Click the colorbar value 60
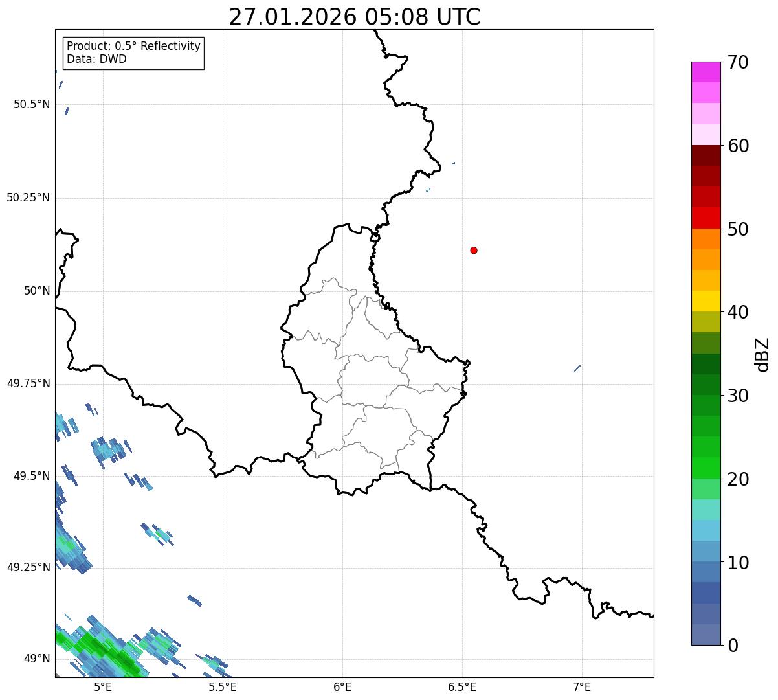 tap(738, 146)
